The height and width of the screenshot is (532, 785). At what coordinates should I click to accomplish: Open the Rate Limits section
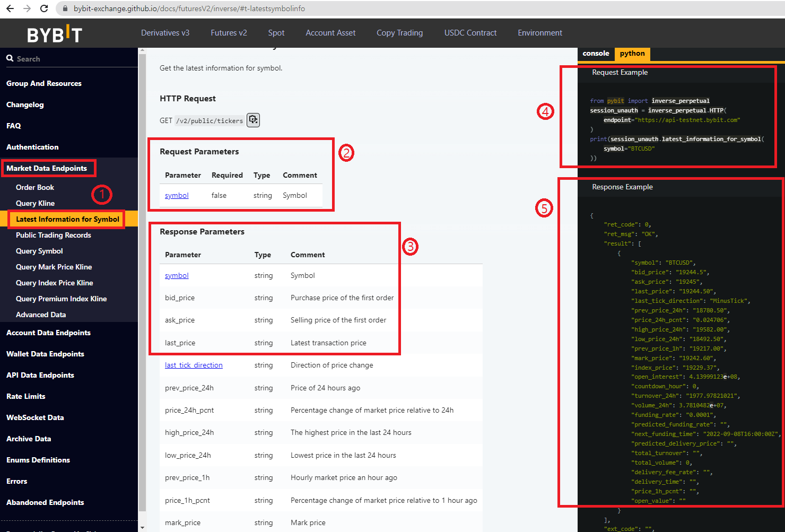click(25, 396)
